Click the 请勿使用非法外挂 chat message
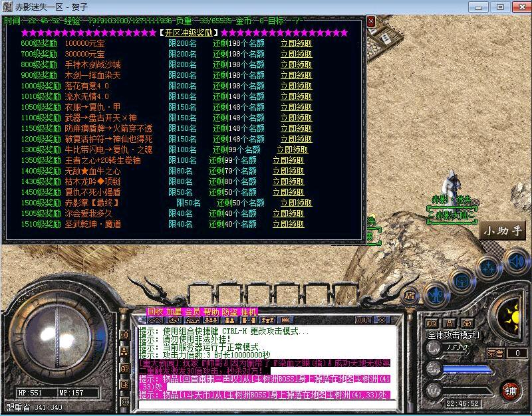 [x=186, y=339]
